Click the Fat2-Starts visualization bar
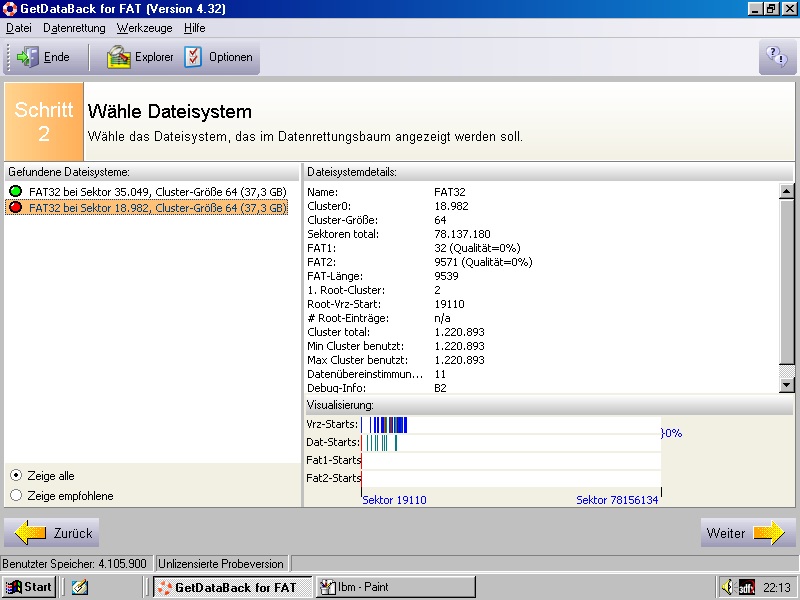 point(511,478)
